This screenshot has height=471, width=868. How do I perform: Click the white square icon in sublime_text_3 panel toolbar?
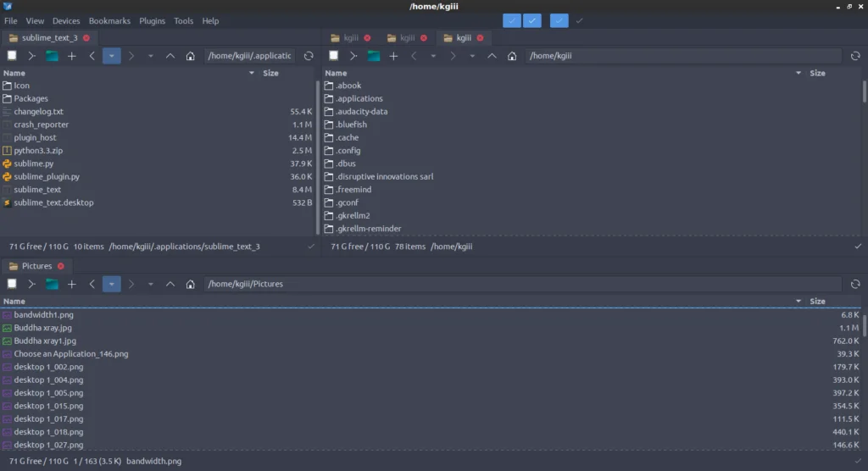coord(12,55)
